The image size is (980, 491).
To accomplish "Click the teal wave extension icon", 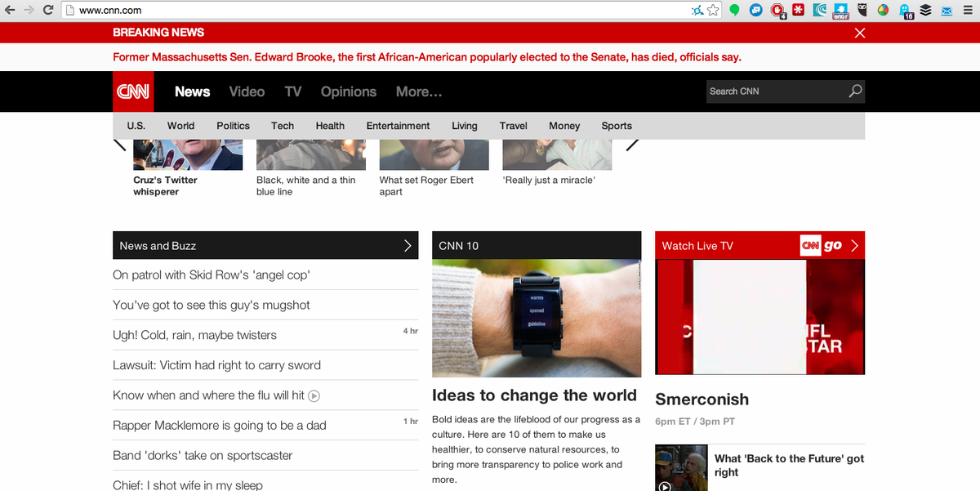I will [820, 11].
